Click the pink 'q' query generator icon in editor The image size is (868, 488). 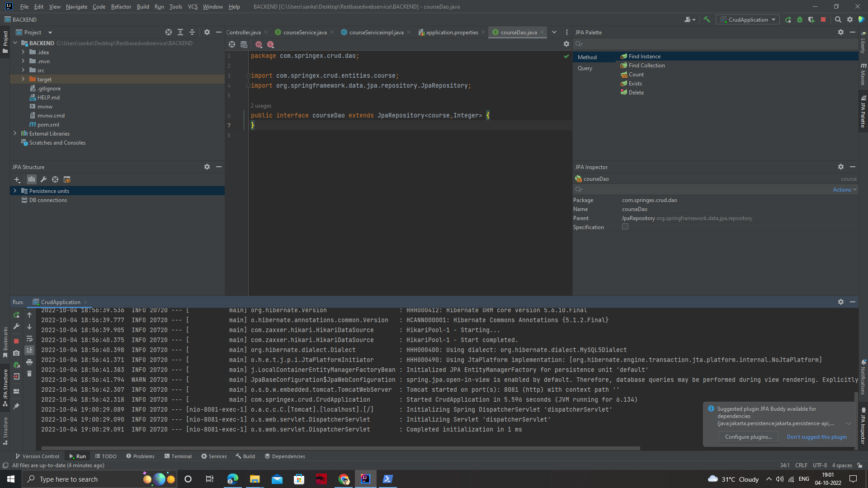click(x=270, y=44)
